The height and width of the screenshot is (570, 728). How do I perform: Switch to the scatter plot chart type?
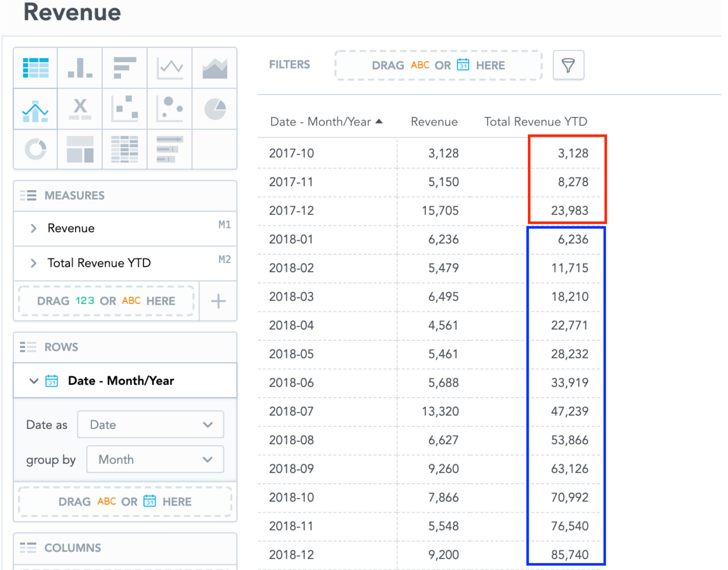[124, 109]
